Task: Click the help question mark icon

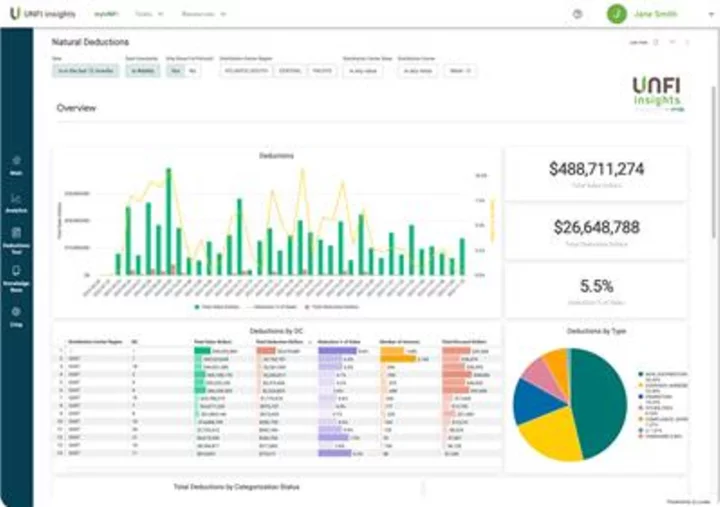Action: [578, 14]
